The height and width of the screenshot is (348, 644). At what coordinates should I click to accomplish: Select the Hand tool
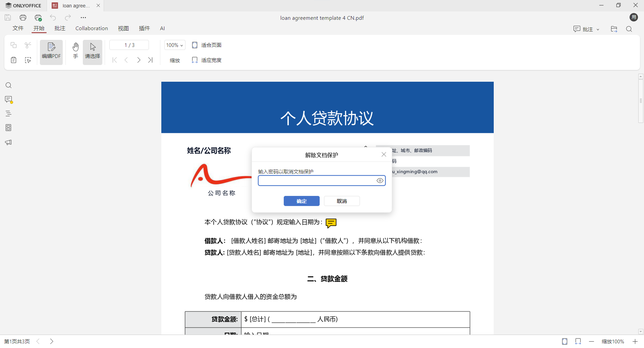click(75, 51)
